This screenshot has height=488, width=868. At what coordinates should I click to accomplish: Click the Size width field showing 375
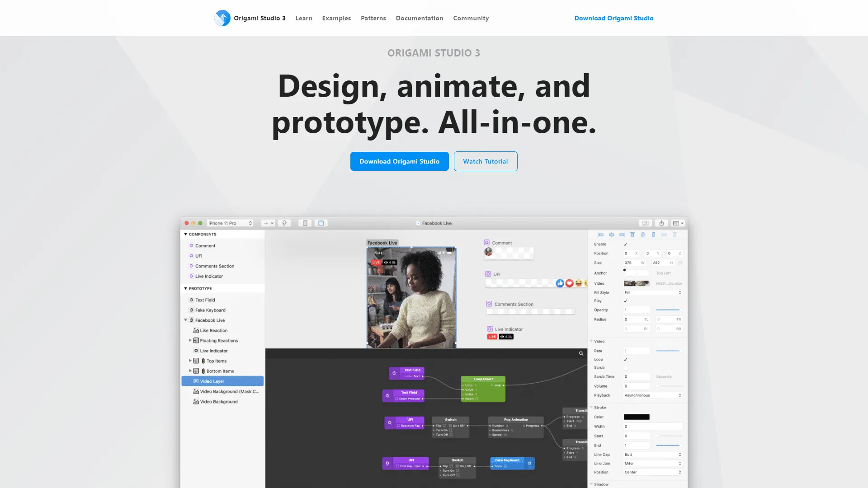point(634,263)
